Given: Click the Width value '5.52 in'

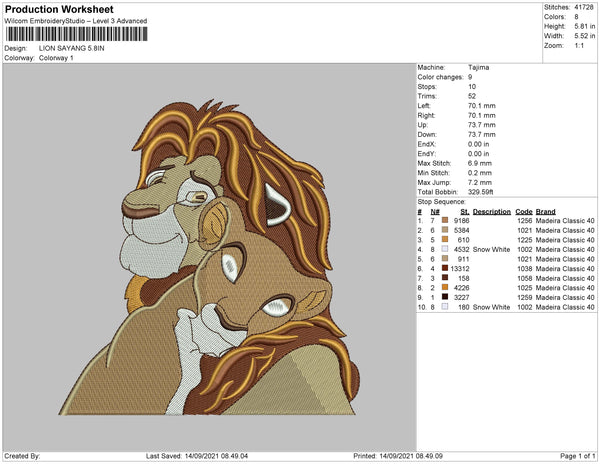Looking at the screenshot, I should click(x=585, y=36).
